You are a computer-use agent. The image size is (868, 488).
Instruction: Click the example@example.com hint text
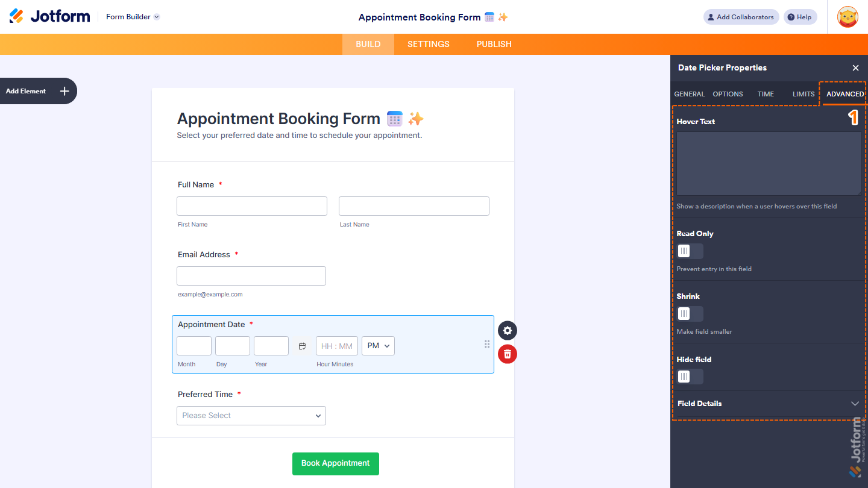210,295
